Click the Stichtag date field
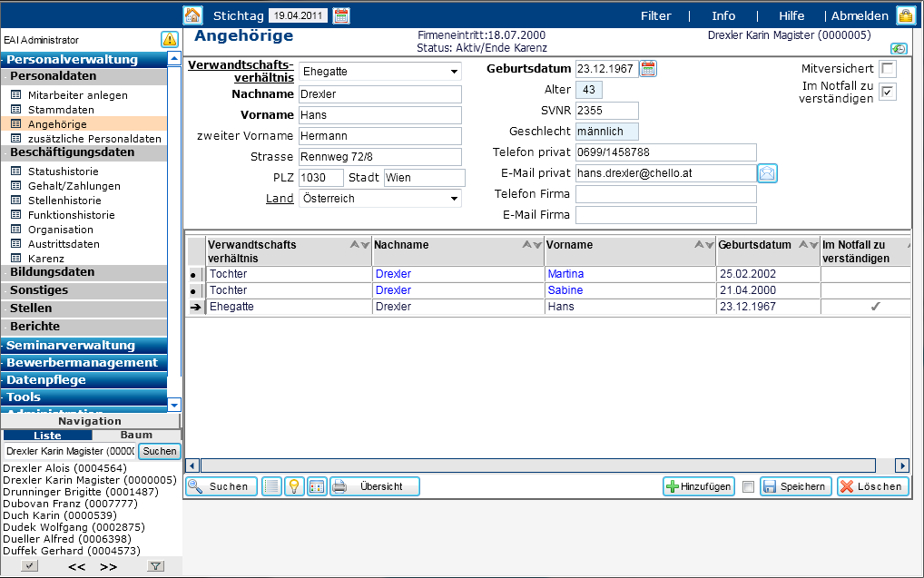 pyautogui.click(x=299, y=16)
